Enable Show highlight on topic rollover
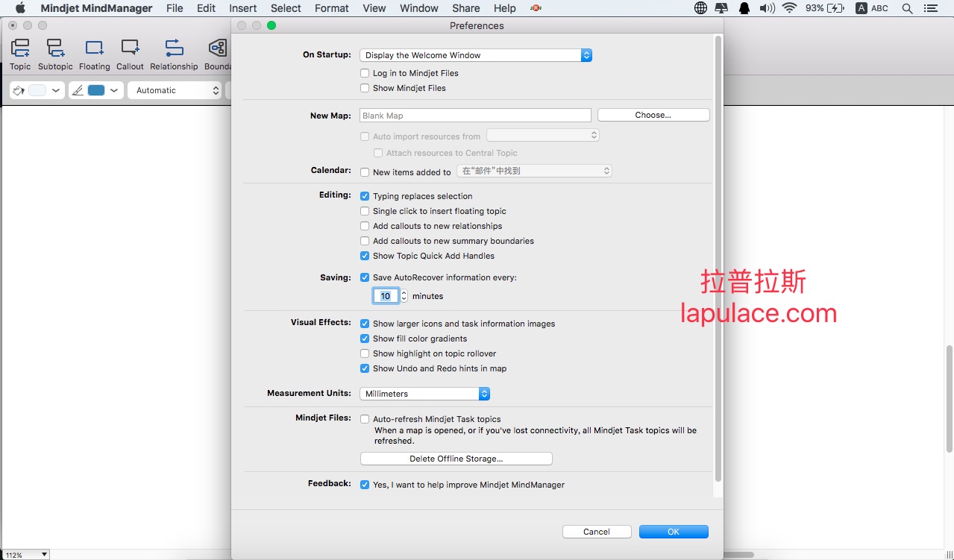 365,353
